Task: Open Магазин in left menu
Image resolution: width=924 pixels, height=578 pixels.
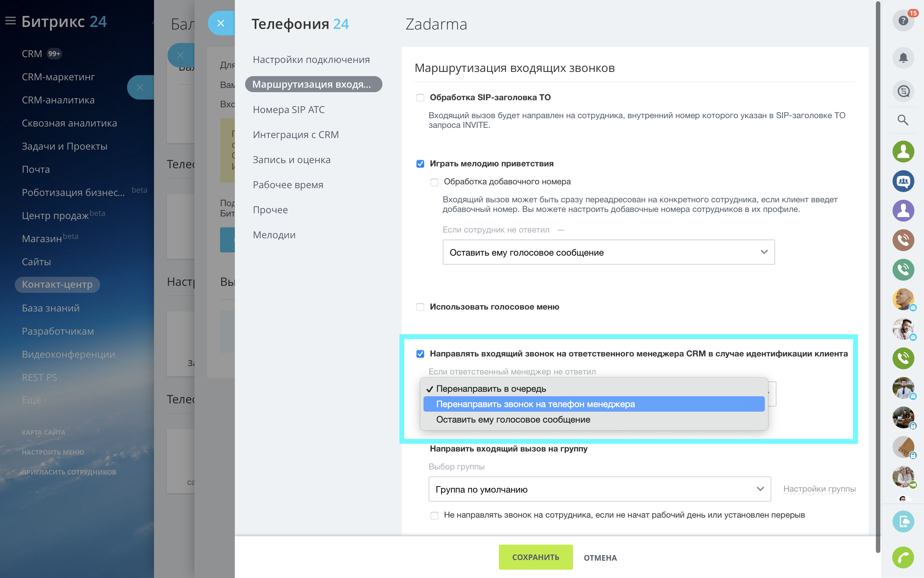Action: click(x=42, y=239)
